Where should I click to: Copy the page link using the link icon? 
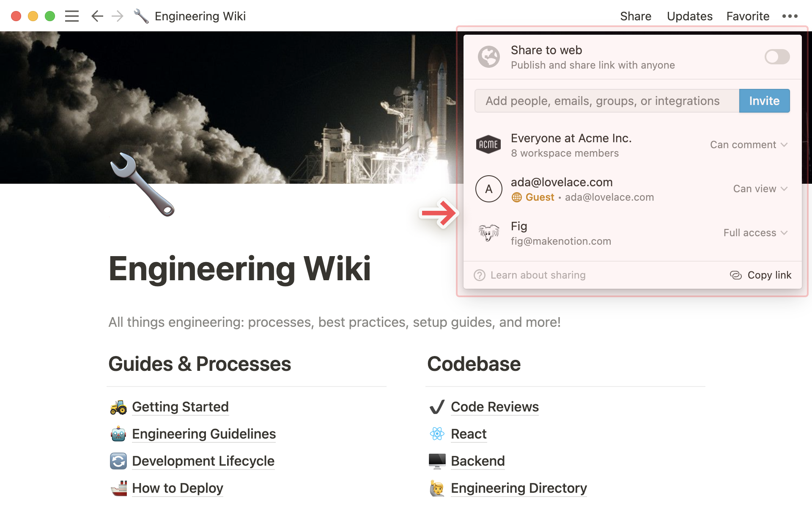point(735,275)
